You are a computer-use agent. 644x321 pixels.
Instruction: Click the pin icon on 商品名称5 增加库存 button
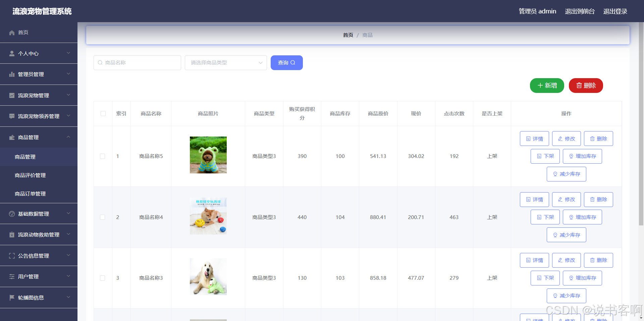(x=571, y=156)
